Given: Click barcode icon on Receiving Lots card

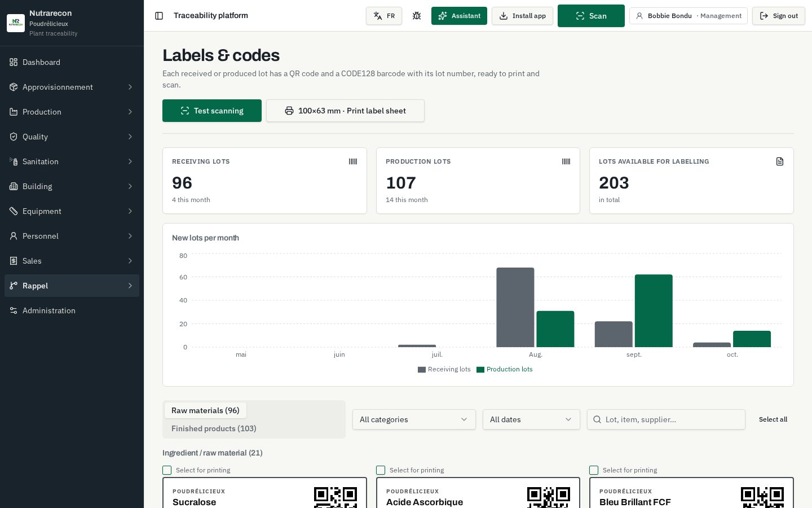Looking at the screenshot, I should [353, 161].
